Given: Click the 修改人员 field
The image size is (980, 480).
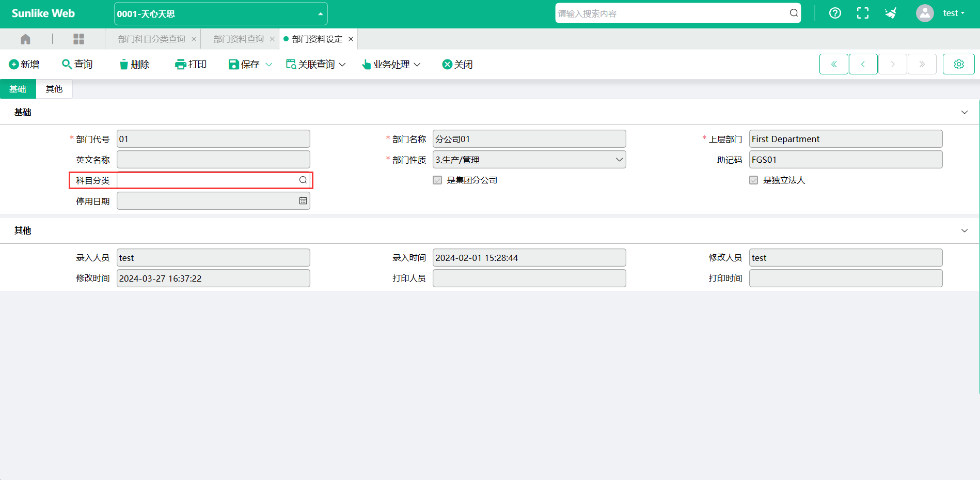Looking at the screenshot, I should (846, 257).
